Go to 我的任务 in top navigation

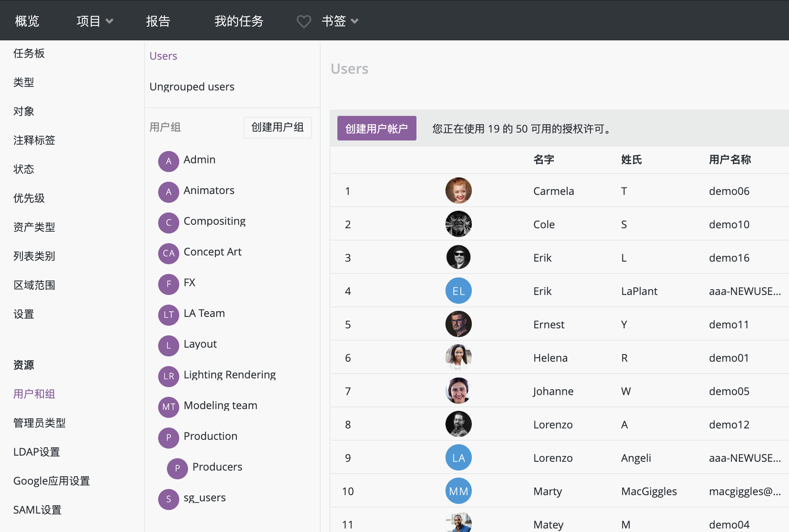point(239,21)
